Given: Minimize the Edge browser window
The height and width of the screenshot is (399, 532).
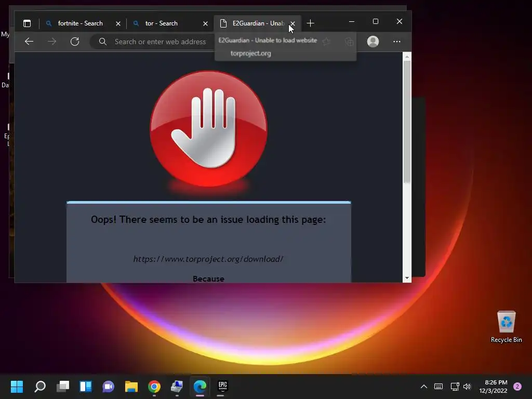Looking at the screenshot, I should pyautogui.click(x=352, y=21).
